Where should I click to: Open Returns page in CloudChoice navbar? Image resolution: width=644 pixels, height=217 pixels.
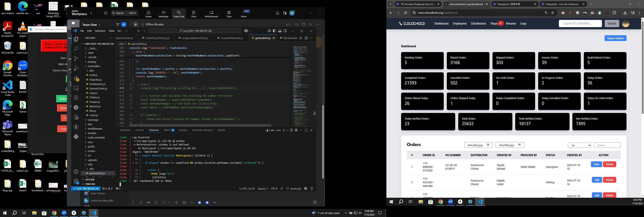(x=511, y=24)
